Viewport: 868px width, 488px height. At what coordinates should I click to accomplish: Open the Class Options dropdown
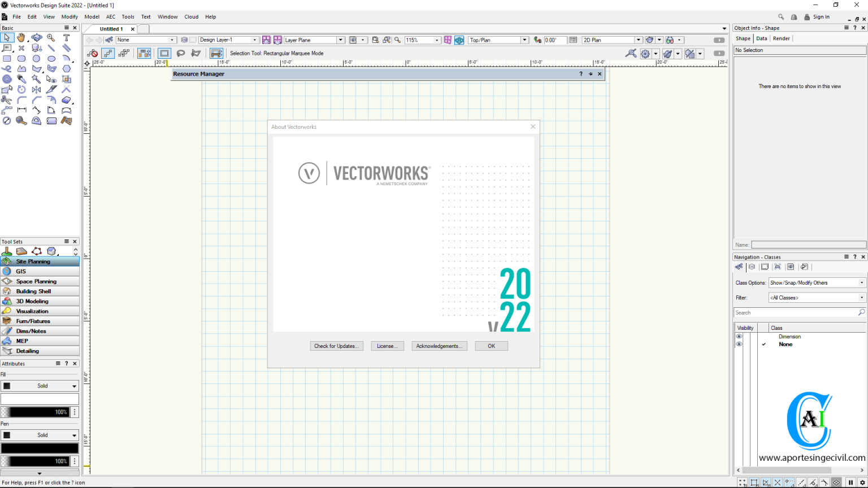click(x=861, y=282)
